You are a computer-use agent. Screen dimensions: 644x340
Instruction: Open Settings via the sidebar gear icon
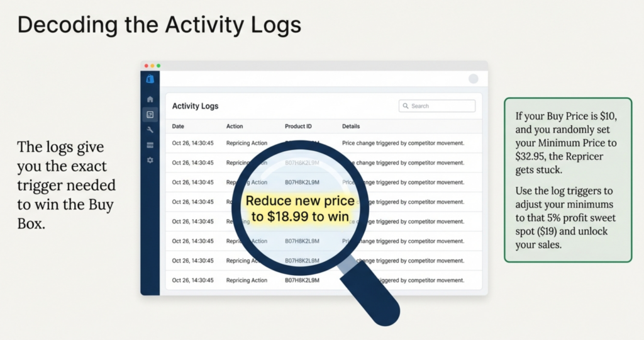tap(150, 161)
